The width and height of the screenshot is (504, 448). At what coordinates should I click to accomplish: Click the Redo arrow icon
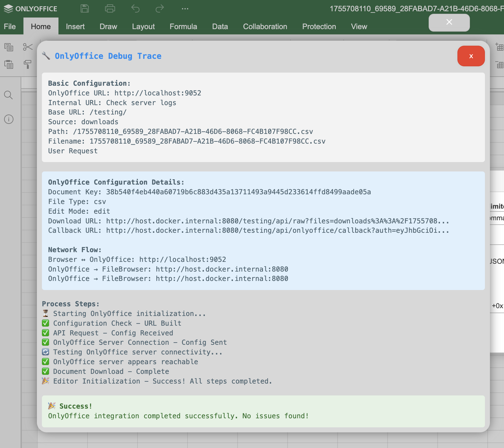coord(160,8)
